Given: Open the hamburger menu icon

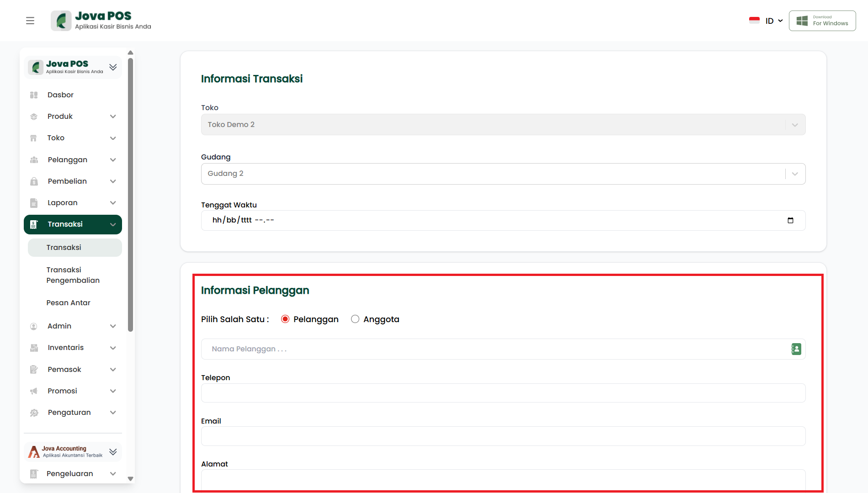Looking at the screenshot, I should [30, 21].
